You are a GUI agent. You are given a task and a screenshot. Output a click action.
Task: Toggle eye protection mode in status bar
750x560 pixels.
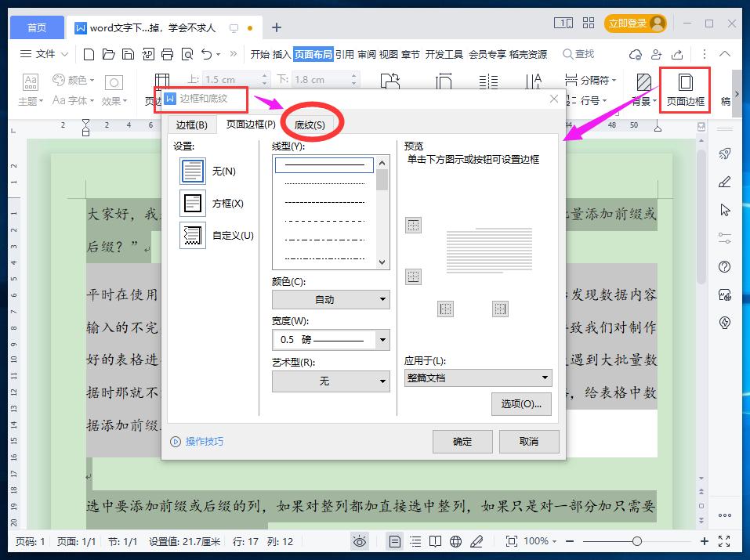(x=360, y=540)
